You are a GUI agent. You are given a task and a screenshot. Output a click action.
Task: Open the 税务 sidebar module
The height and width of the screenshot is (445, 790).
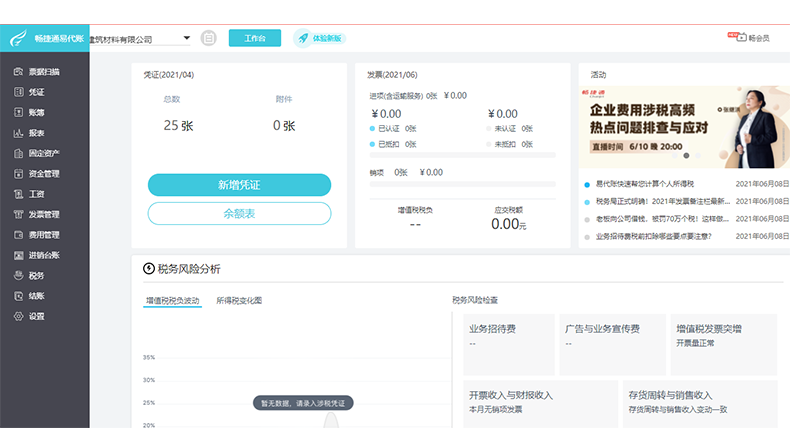click(x=36, y=275)
